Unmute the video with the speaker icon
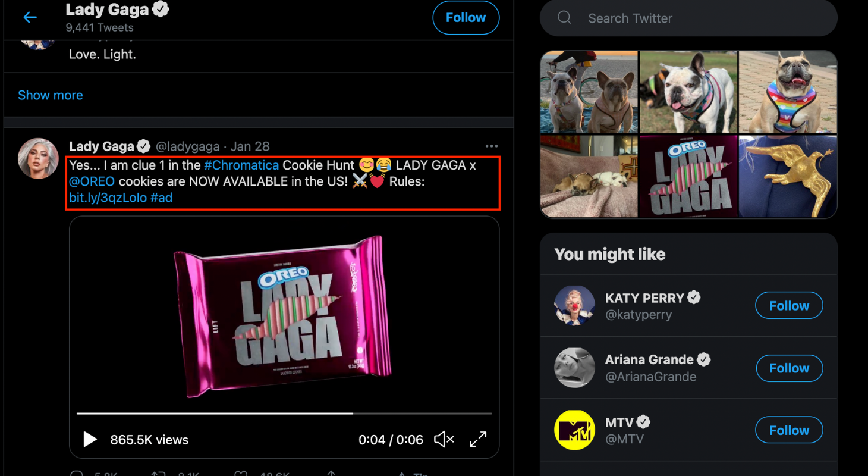 444,440
